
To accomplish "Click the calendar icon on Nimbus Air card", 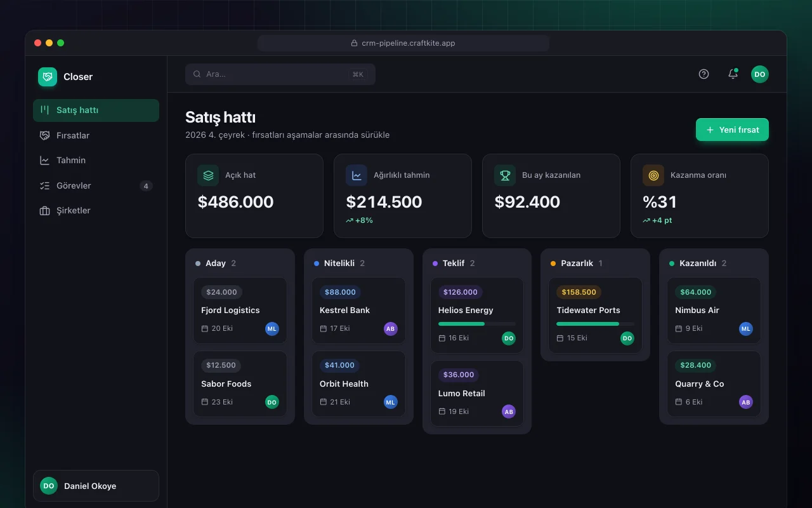I will (x=679, y=329).
